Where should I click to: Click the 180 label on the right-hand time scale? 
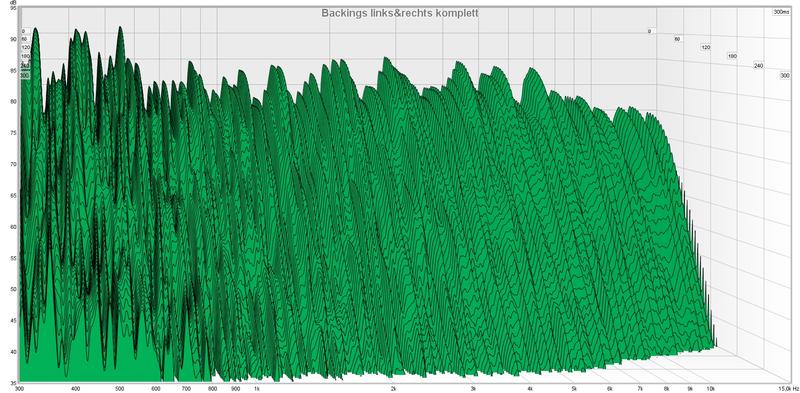point(732,56)
